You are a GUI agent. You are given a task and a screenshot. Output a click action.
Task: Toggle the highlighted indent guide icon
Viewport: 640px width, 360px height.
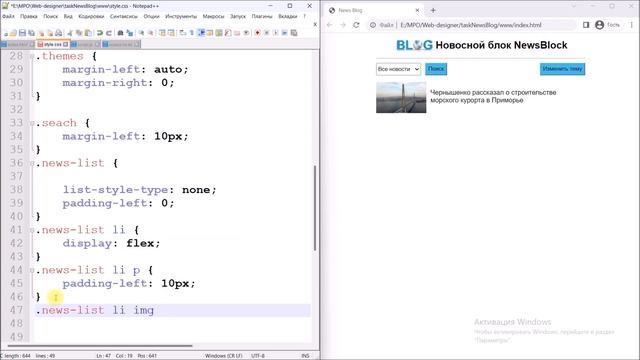(201, 33)
